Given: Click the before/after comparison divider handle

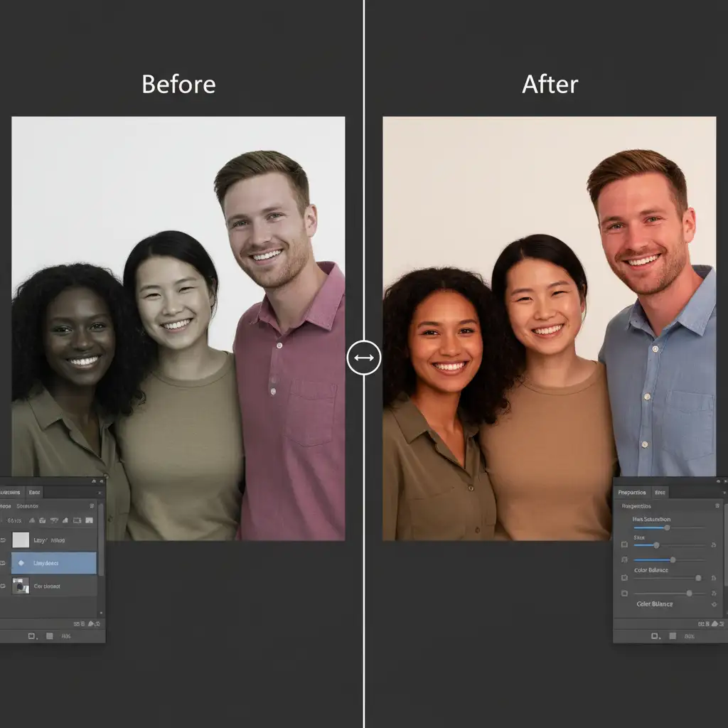Looking at the screenshot, I should [x=364, y=358].
